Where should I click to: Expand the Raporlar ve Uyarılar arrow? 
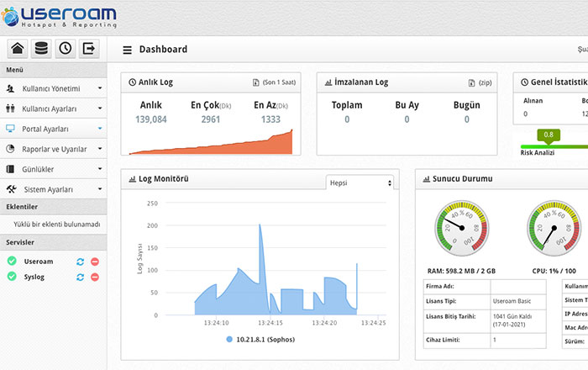(100, 149)
